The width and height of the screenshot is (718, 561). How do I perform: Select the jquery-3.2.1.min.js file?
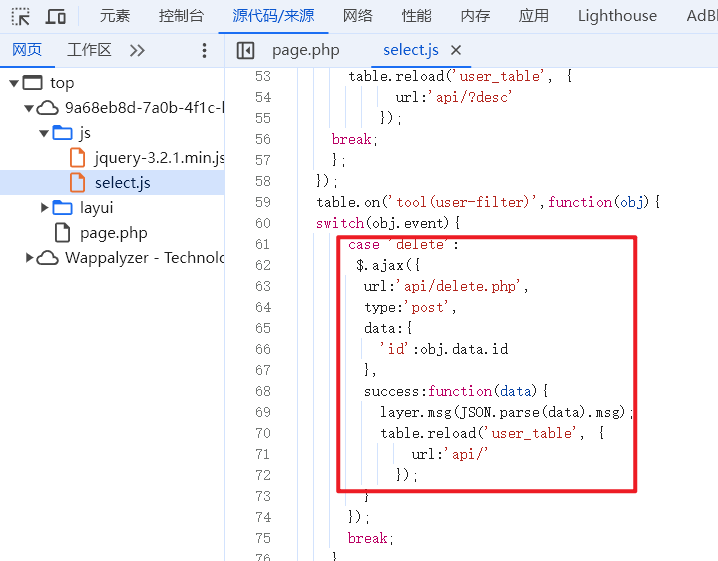(159, 158)
